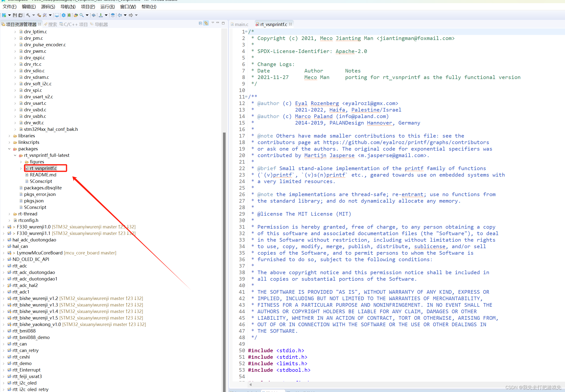
Task: Click the save-all floppy disk icon
Action: (x=21, y=15)
